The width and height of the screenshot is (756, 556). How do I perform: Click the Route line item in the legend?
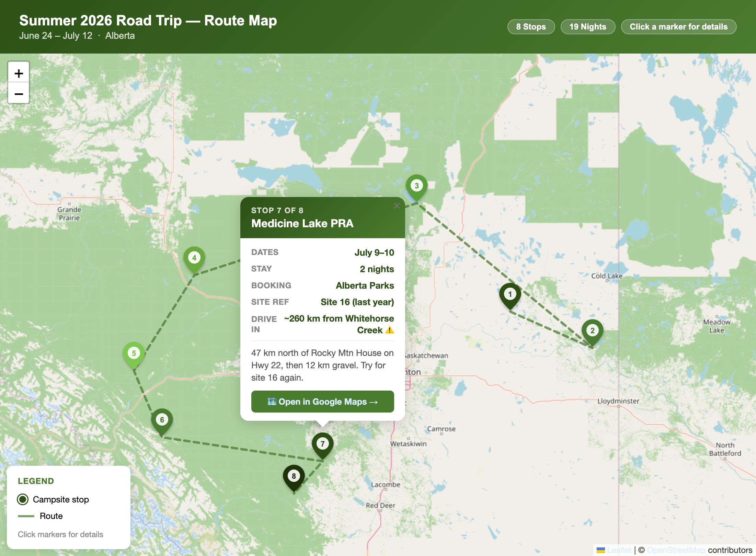[x=51, y=516]
